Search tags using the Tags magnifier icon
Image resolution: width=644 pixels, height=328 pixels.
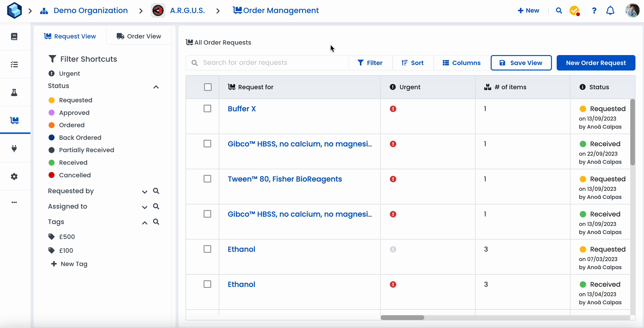pyautogui.click(x=156, y=222)
